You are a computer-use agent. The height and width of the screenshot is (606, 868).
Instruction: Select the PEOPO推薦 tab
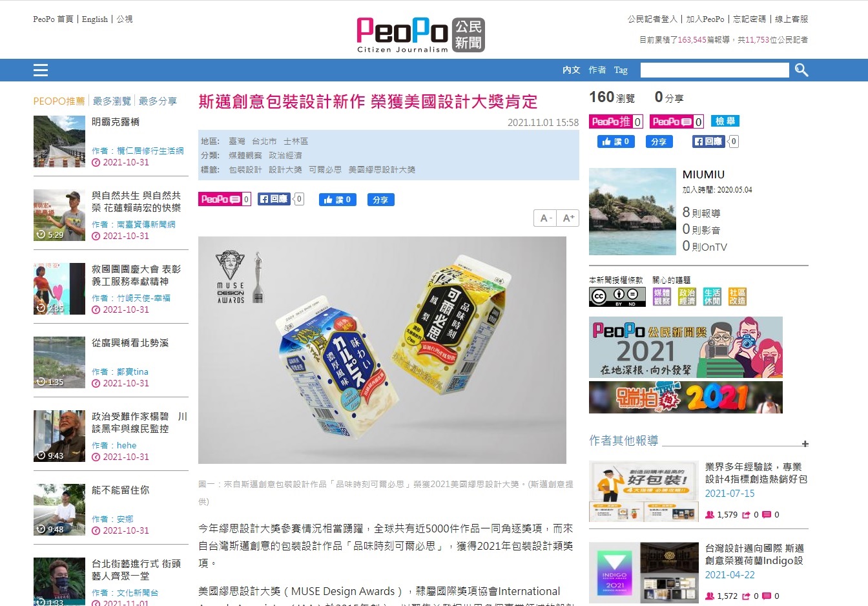(59, 101)
